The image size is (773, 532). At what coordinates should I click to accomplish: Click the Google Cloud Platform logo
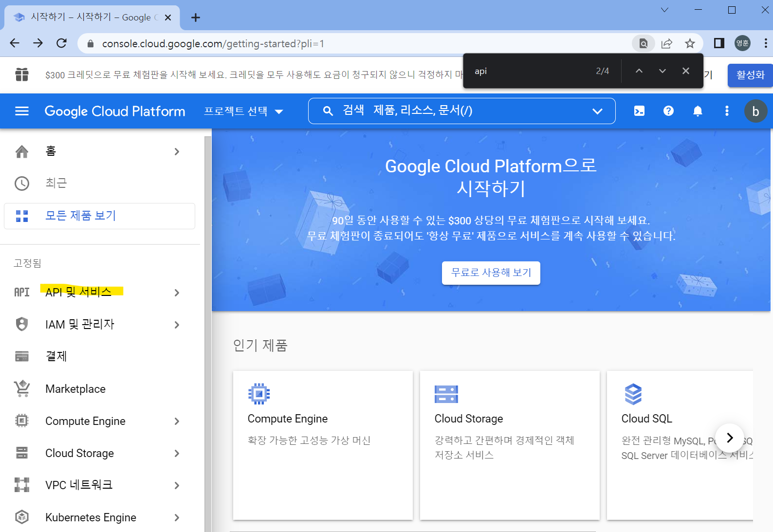(115, 111)
